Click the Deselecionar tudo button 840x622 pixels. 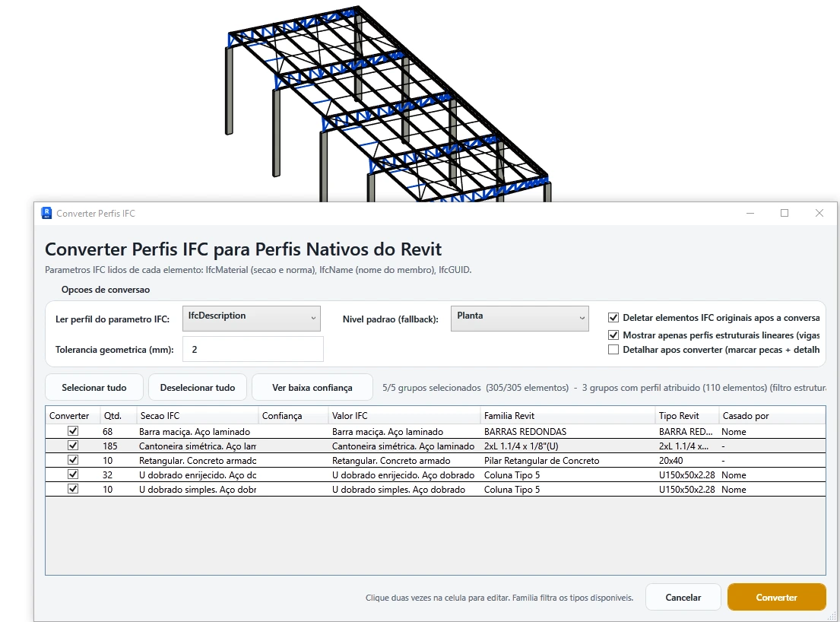click(x=198, y=387)
